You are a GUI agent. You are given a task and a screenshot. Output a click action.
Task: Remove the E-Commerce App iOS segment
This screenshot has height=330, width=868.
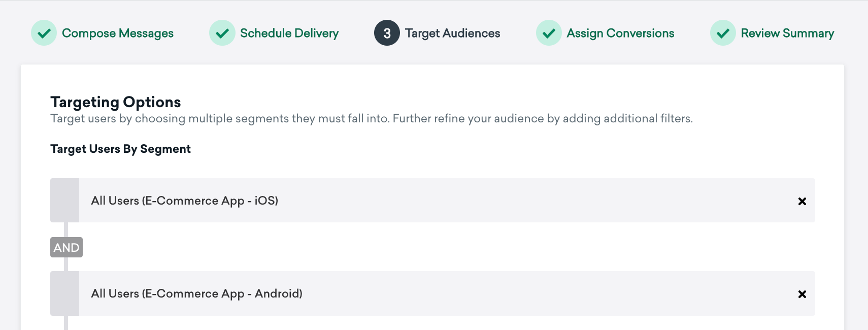(802, 201)
